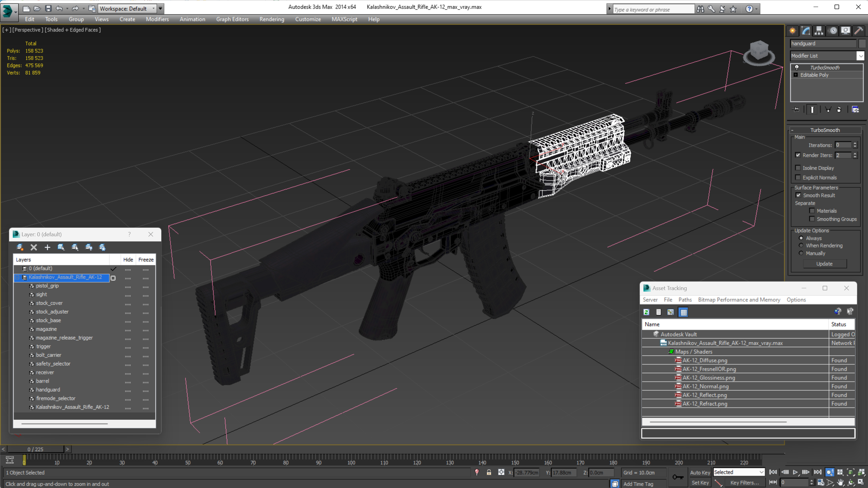Increment Iterations spinner
This screenshot has width=868, height=488.
coord(855,144)
